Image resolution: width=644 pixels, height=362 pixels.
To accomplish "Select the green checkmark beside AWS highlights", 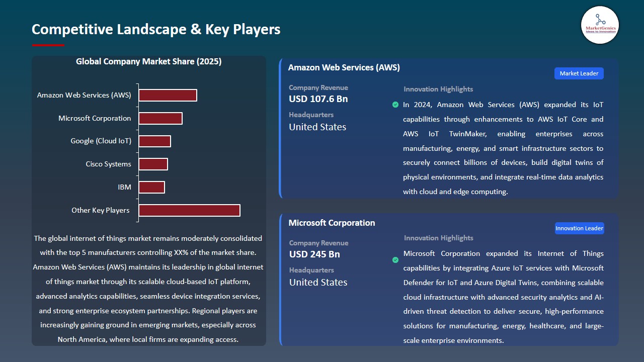I will point(395,105).
